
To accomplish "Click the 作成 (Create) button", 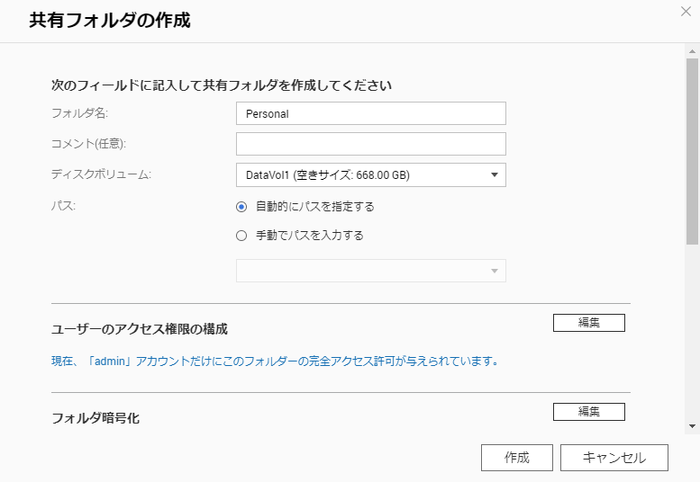I will point(517,457).
